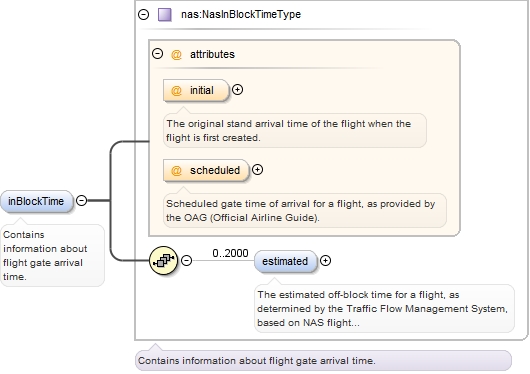Expand the initial attribute
Image resolution: width=530 pixels, height=374 pixels.
[x=238, y=90]
